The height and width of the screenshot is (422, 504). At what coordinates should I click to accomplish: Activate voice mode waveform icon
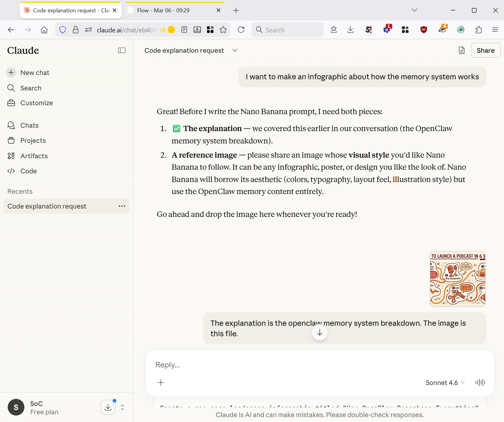pos(480,383)
